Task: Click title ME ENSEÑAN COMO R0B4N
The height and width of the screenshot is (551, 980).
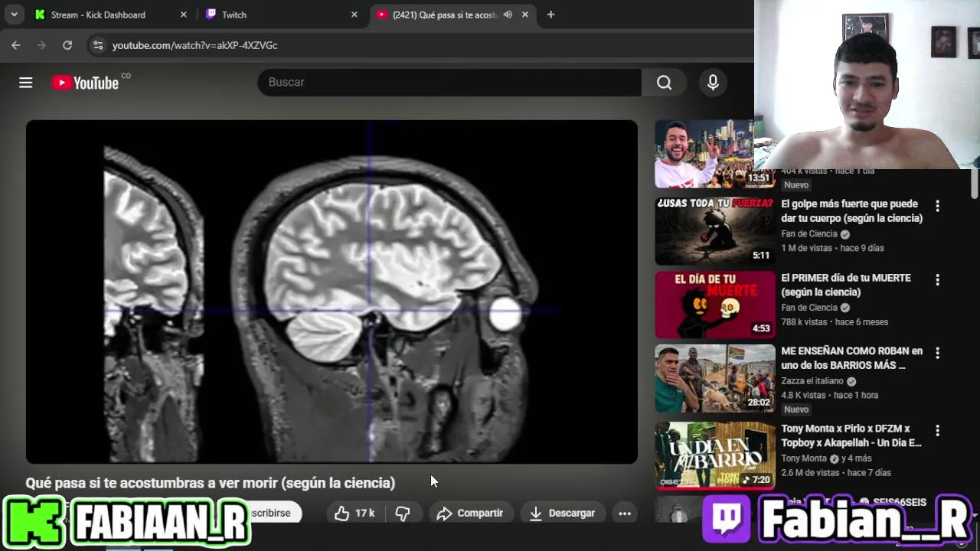Action: coord(851,358)
